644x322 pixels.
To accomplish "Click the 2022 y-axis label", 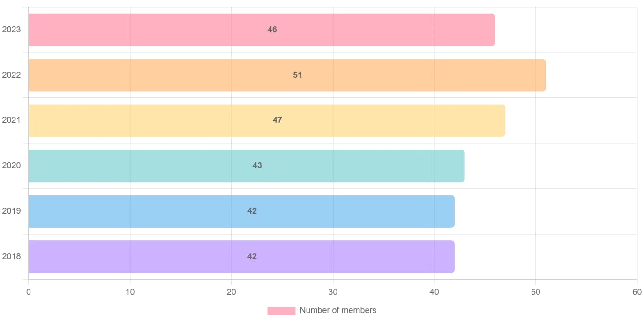I will 11,75.
